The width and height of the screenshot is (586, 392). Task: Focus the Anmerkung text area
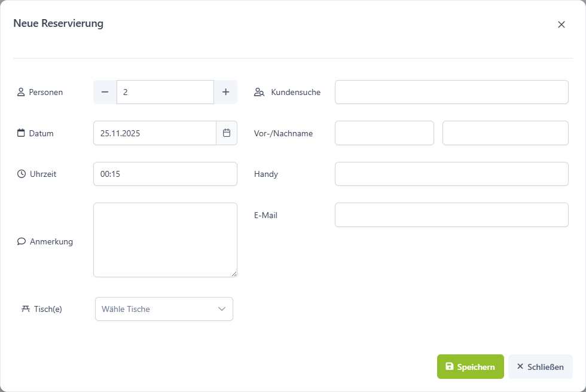pyautogui.click(x=165, y=240)
